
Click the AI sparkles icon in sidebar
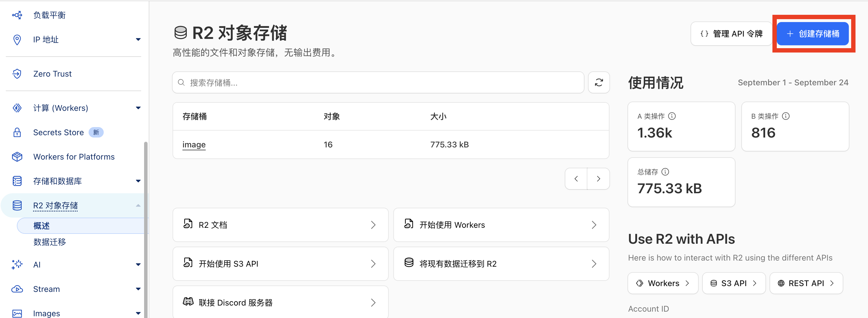click(x=17, y=265)
